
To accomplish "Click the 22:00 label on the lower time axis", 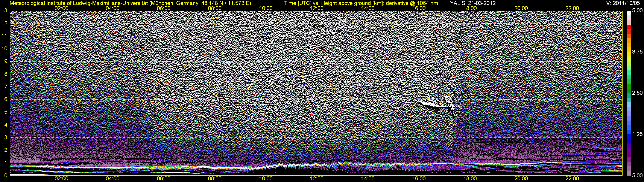I will (572, 179).
